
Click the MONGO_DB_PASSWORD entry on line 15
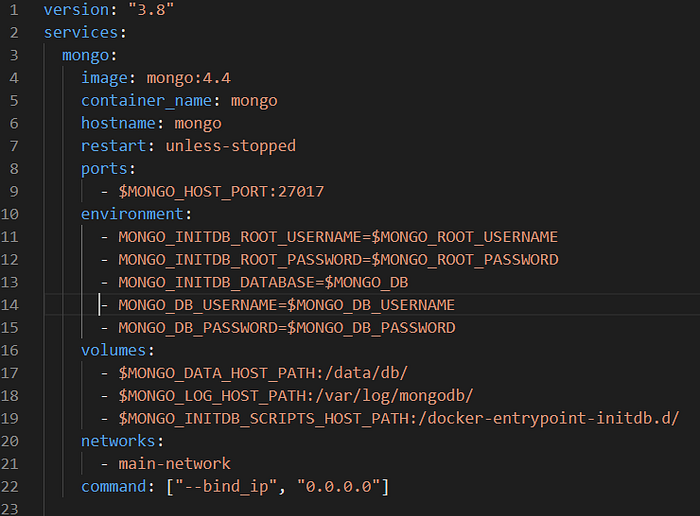coord(287,328)
